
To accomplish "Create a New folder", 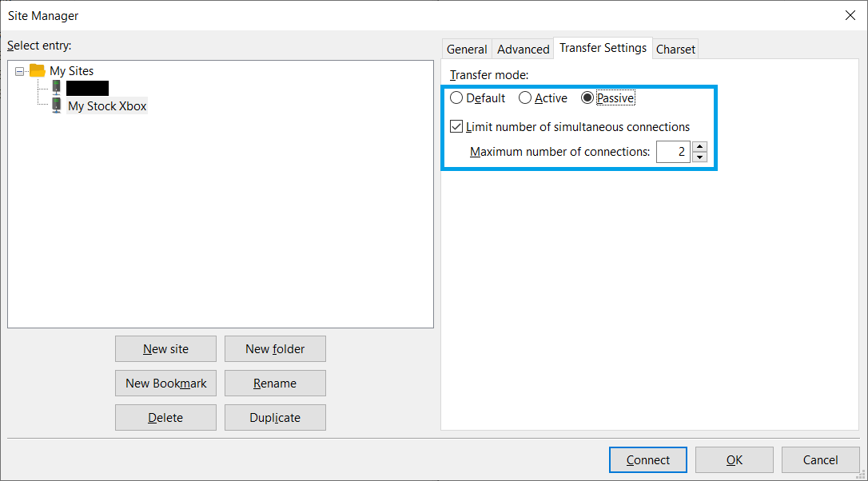I will [275, 349].
